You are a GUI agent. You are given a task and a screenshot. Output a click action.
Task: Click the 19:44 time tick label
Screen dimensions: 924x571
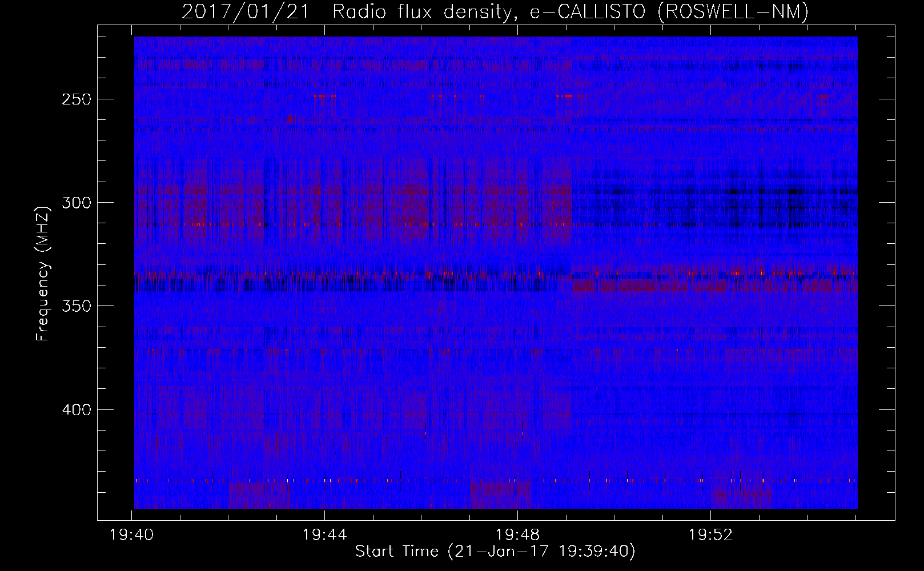click(325, 535)
